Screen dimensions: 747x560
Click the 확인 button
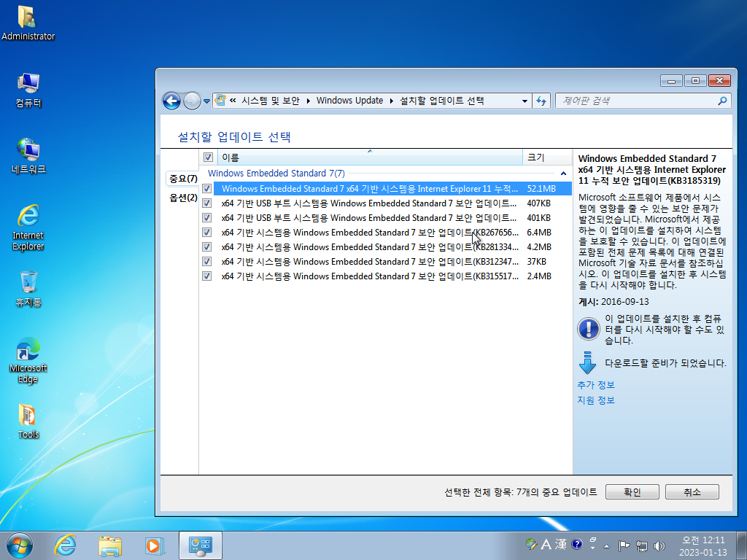tap(632, 492)
